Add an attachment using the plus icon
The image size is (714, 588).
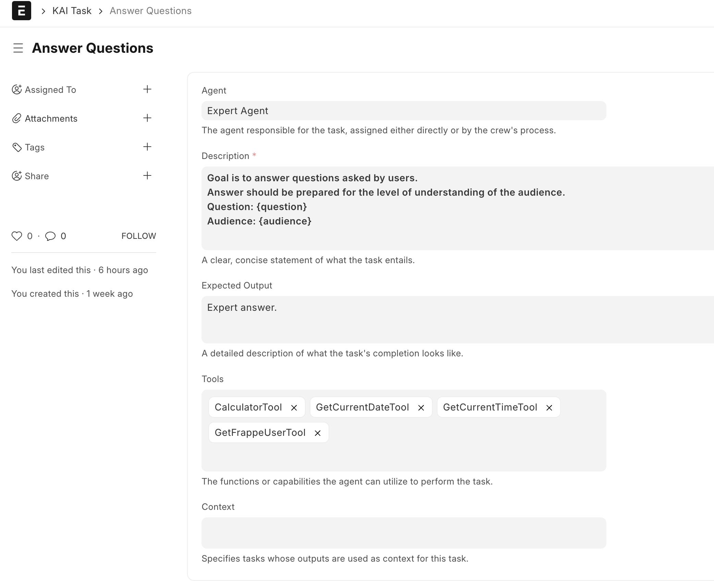click(147, 118)
